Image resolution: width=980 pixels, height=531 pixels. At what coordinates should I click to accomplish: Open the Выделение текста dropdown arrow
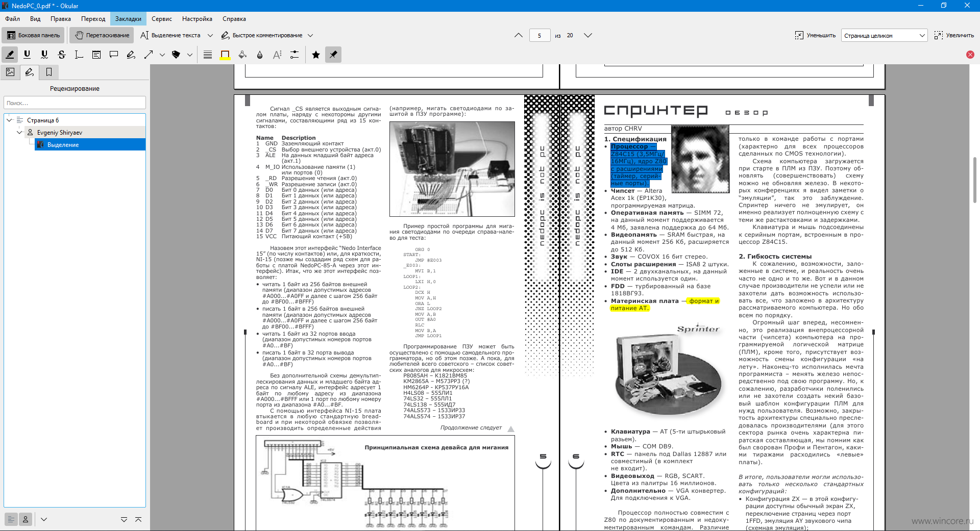(x=210, y=35)
